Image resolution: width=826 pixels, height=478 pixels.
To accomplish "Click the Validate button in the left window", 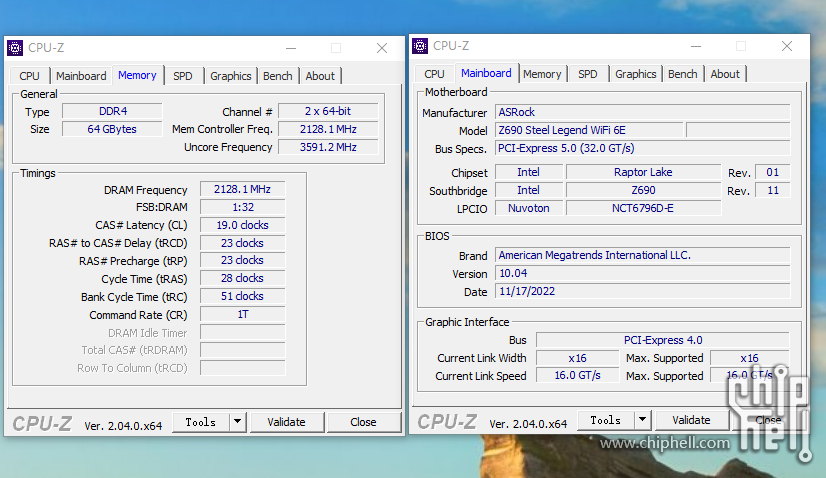I will [286, 422].
